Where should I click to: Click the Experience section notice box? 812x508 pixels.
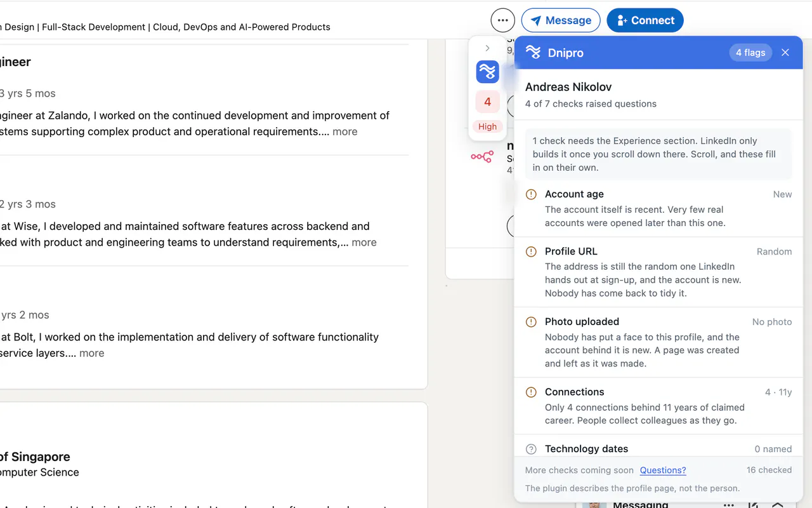click(658, 154)
